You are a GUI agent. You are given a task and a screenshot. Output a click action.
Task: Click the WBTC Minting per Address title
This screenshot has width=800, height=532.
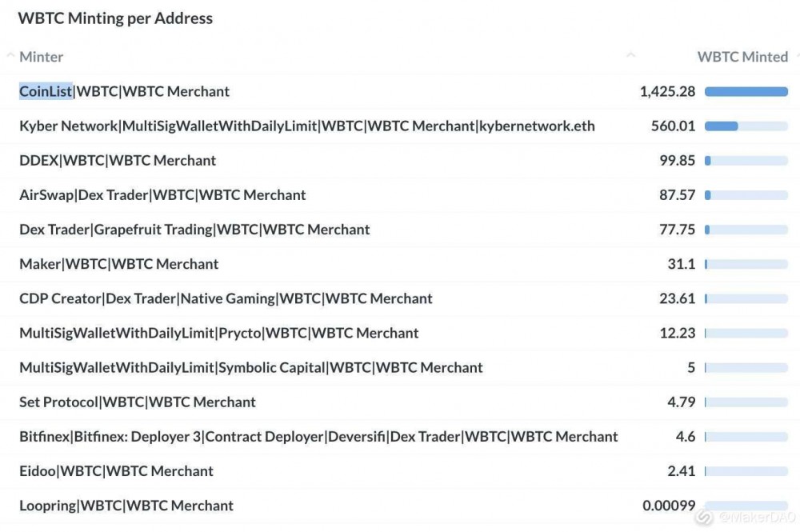(115, 18)
